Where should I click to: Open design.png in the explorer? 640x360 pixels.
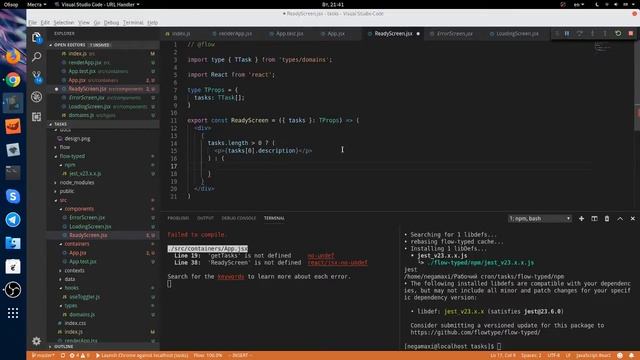coord(77,138)
